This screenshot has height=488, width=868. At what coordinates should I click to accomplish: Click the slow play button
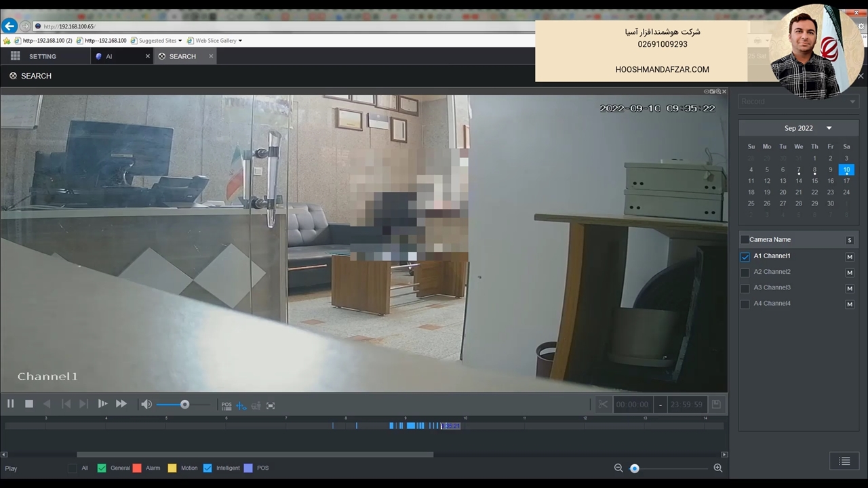[102, 404]
